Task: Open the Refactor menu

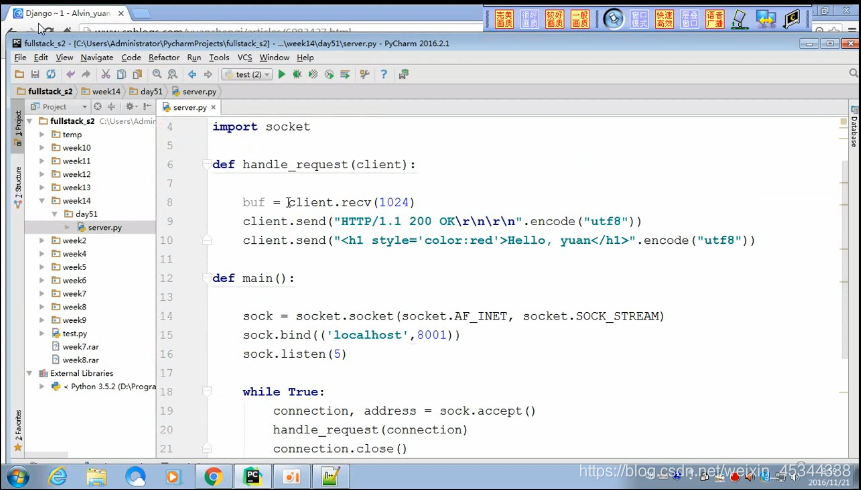Action: (x=164, y=57)
